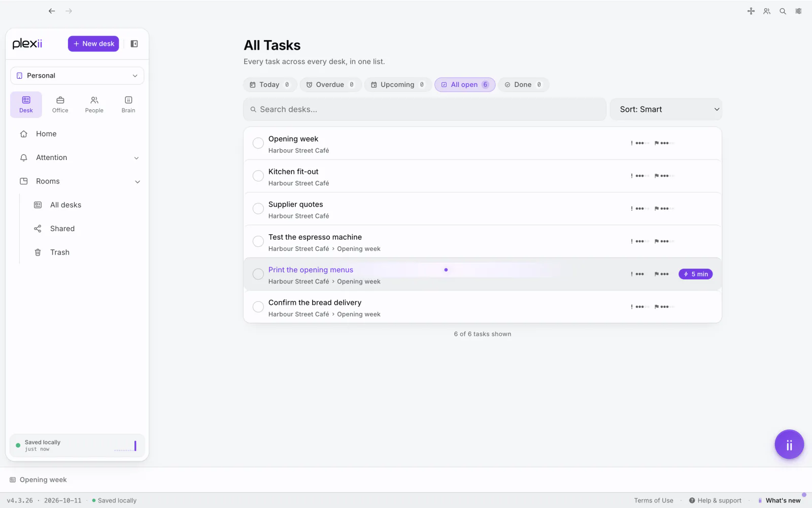Switch to the Desk tab
812x508 pixels.
tap(26, 104)
